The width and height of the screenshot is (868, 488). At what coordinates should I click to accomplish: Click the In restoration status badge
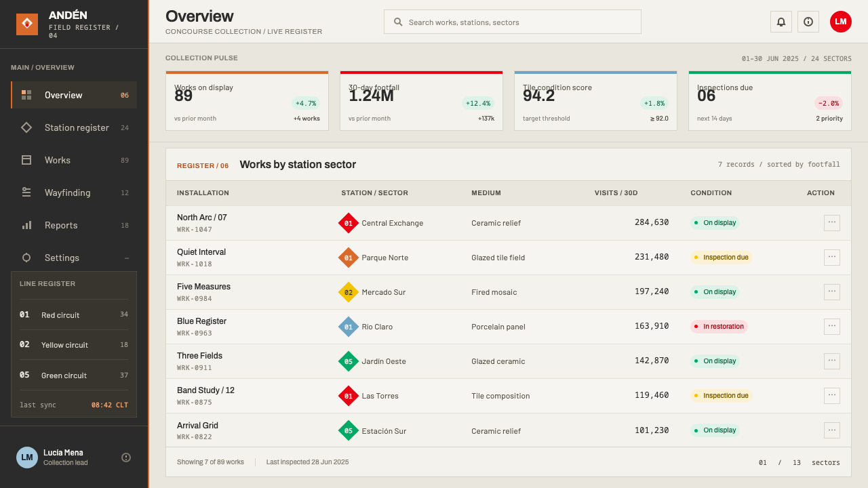click(x=719, y=327)
